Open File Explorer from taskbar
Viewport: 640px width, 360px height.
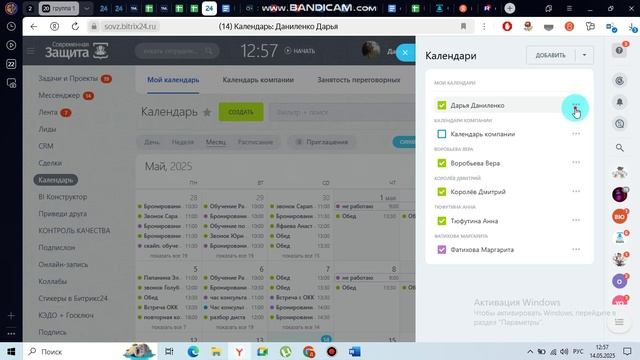216,351
